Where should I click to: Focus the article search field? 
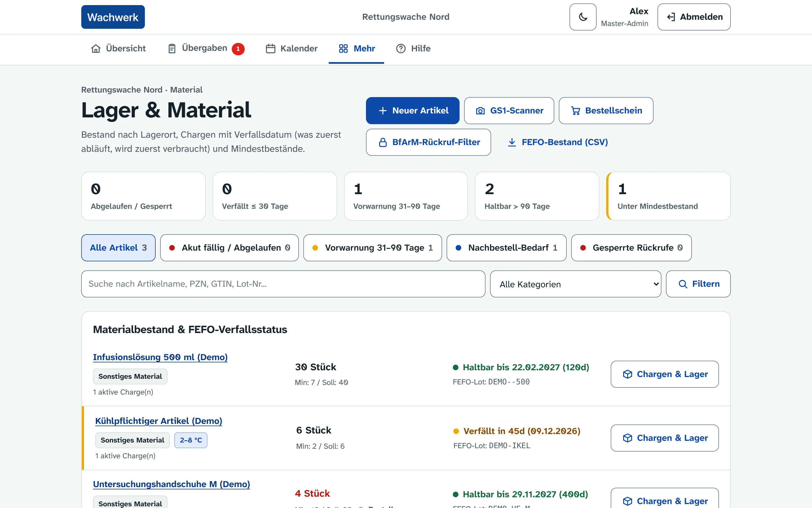(x=283, y=284)
